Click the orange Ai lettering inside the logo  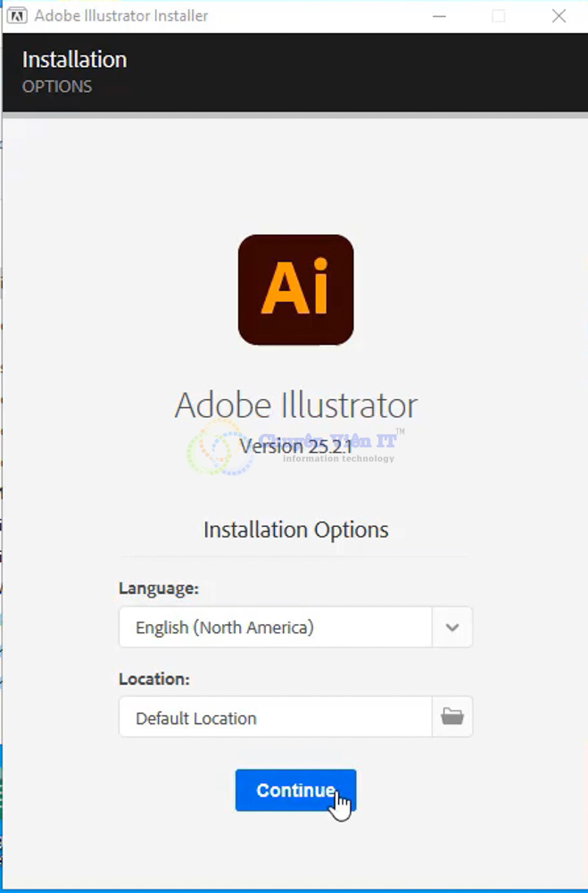pos(295,292)
